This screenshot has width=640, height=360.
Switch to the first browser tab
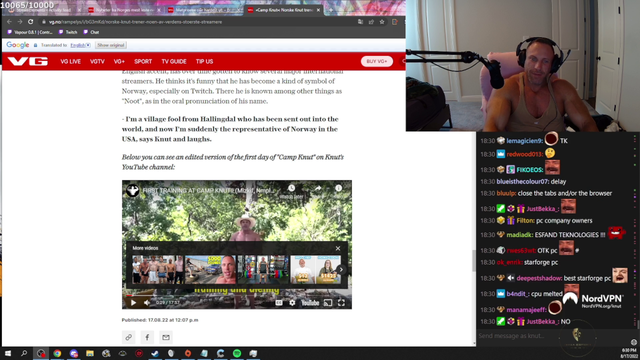45,10
